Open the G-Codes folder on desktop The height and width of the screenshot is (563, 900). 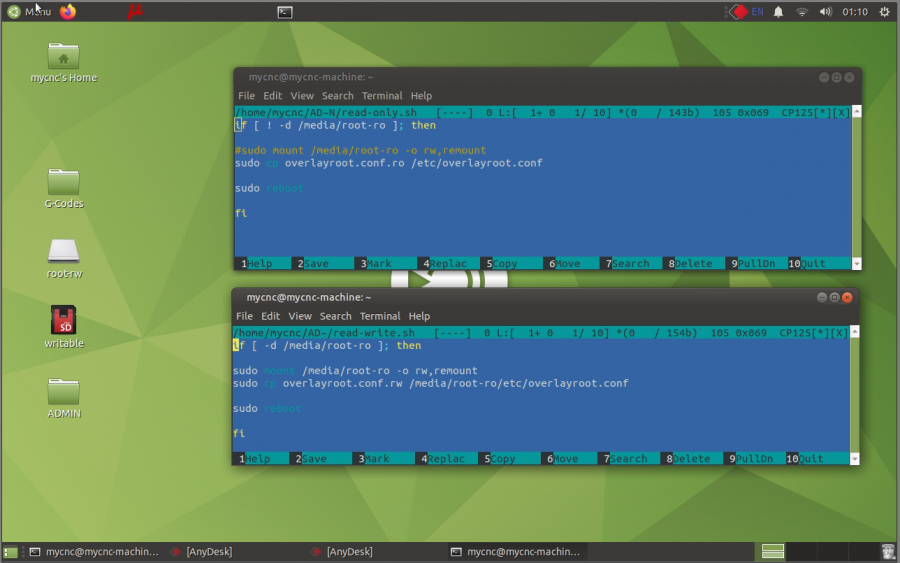point(63,182)
